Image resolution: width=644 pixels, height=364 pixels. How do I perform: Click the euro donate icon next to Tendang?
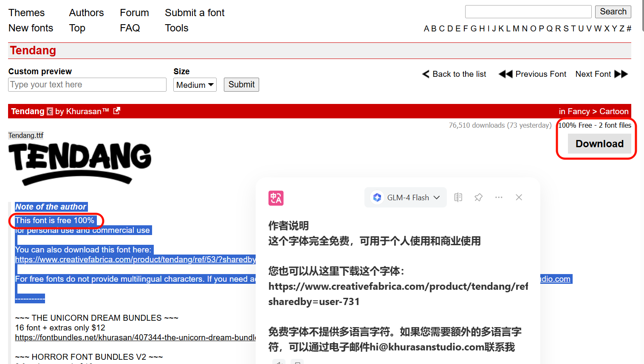click(50, 112)
